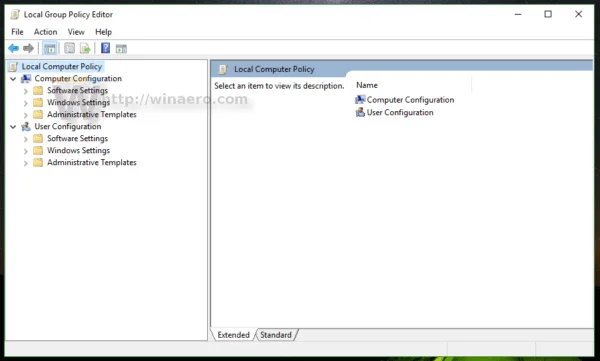Select Local Computer Policy tree root label
This screenshot has height=361, width=600.
[x=62, y=67]
